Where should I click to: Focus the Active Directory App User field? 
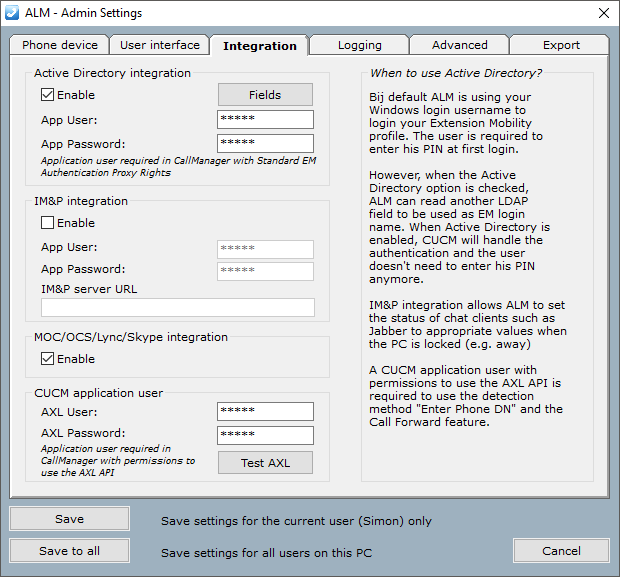click(265, 120)
